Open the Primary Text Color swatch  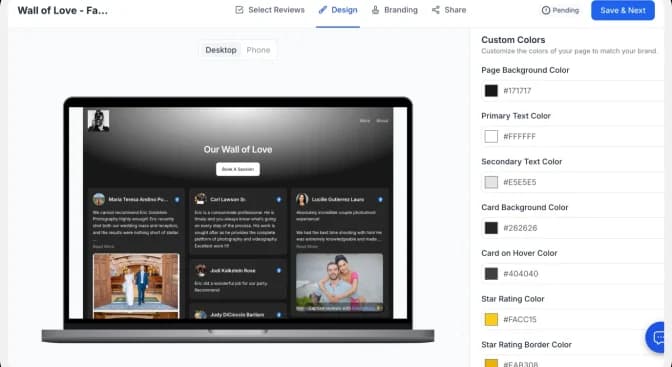(491, 136)
